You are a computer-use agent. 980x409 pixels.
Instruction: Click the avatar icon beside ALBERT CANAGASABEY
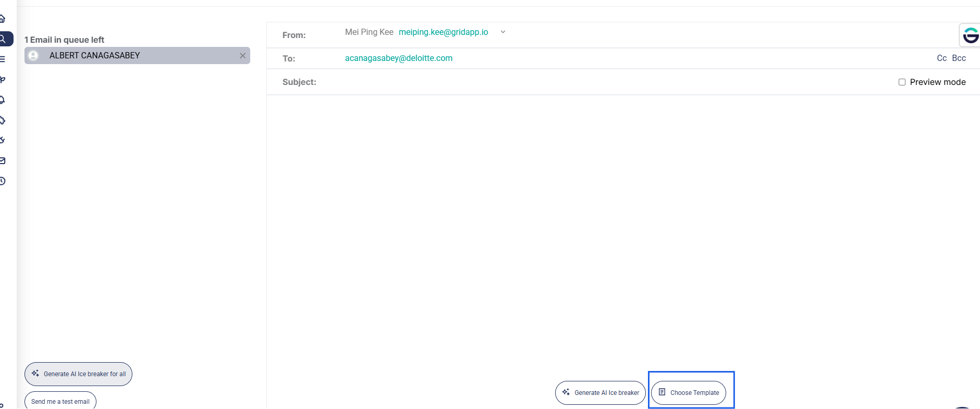point(33,56)
